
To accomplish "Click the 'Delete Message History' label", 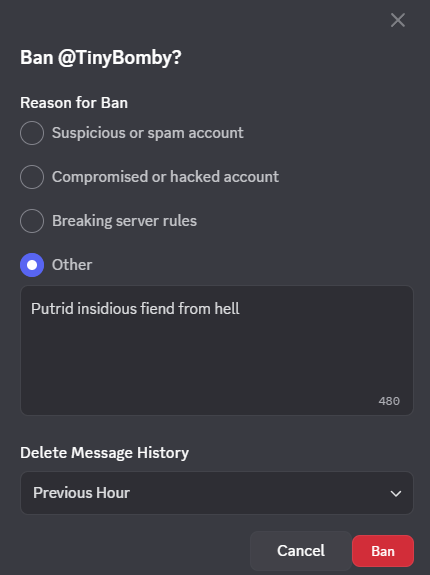I will (x=104, y=453).
